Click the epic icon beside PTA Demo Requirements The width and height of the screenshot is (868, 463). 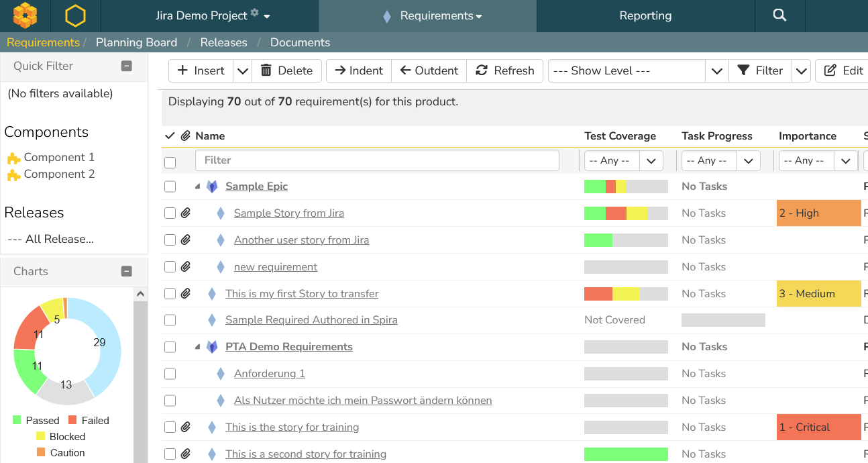coord(212,347)
